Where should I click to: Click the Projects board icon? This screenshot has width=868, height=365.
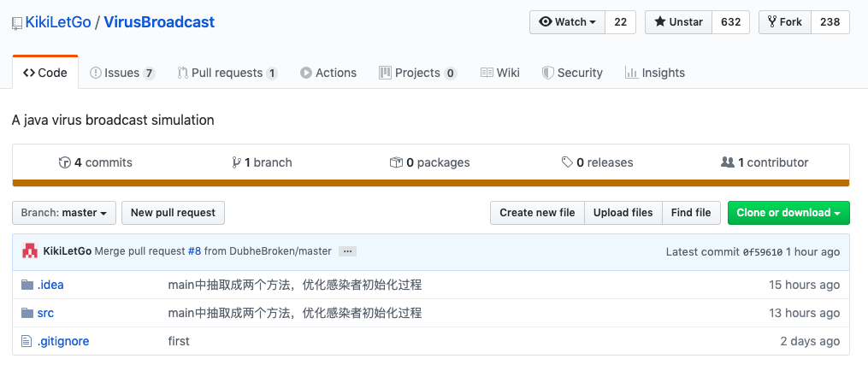click(x=385, y=73)
